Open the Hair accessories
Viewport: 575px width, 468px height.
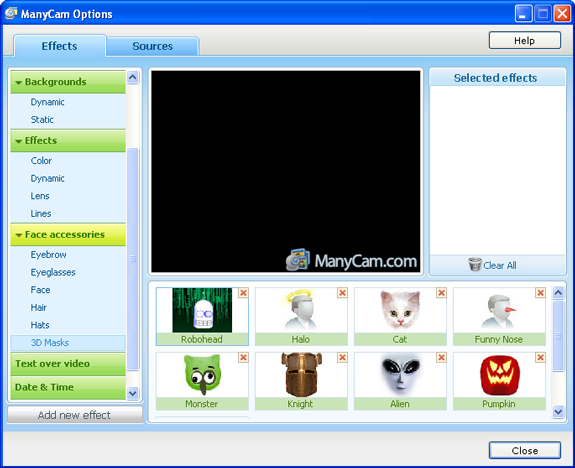(x=39, y=307)
